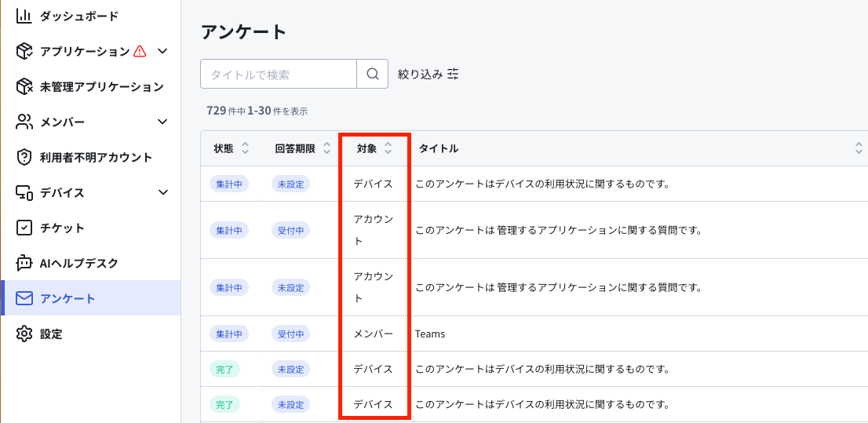Click the AI helpdesk robot icon
The height and width of the screenshot is (423, 868).
24,263
